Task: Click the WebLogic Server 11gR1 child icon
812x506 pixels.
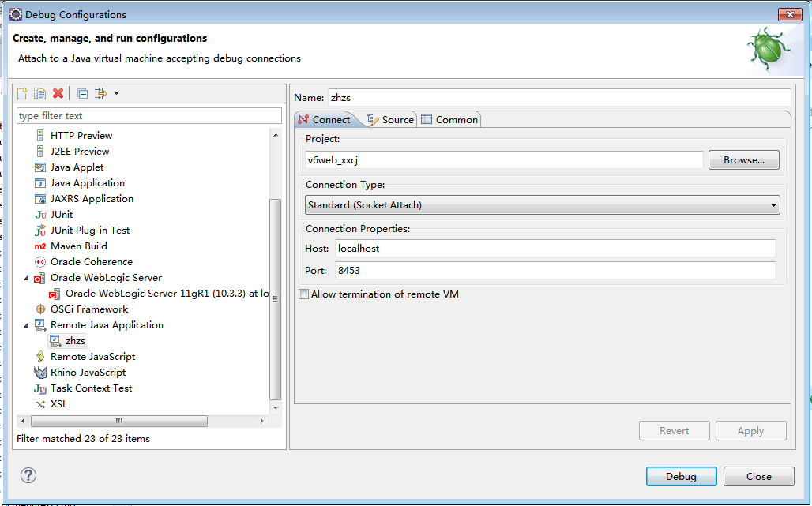Action: 55,294
